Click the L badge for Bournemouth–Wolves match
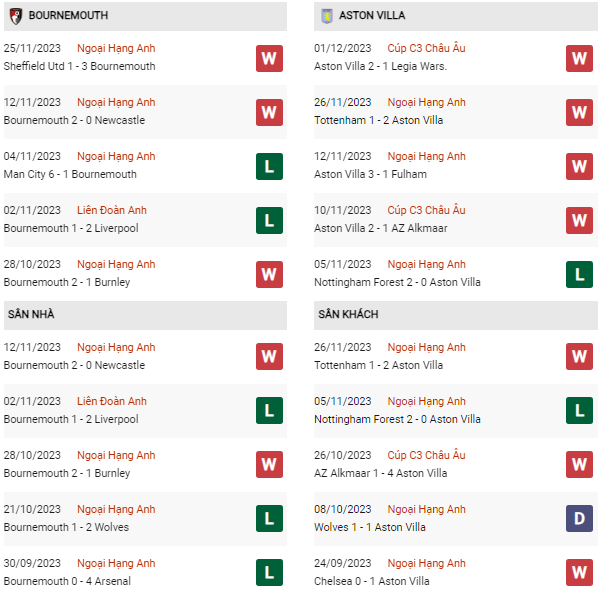600x593 pixels. (x=269, y=518)
